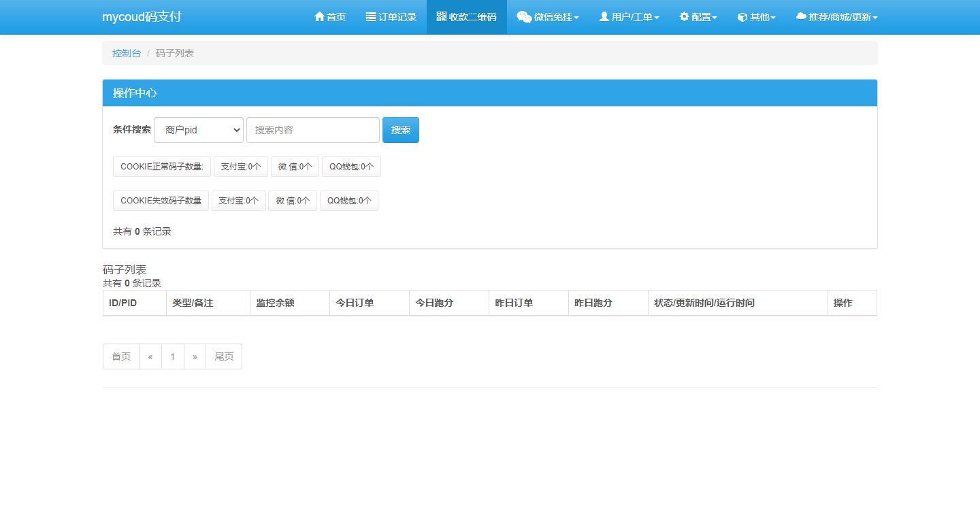Click the 支付宝:0个 count button
The height and width of the screenshot is (515, 980).
[240, 166]
